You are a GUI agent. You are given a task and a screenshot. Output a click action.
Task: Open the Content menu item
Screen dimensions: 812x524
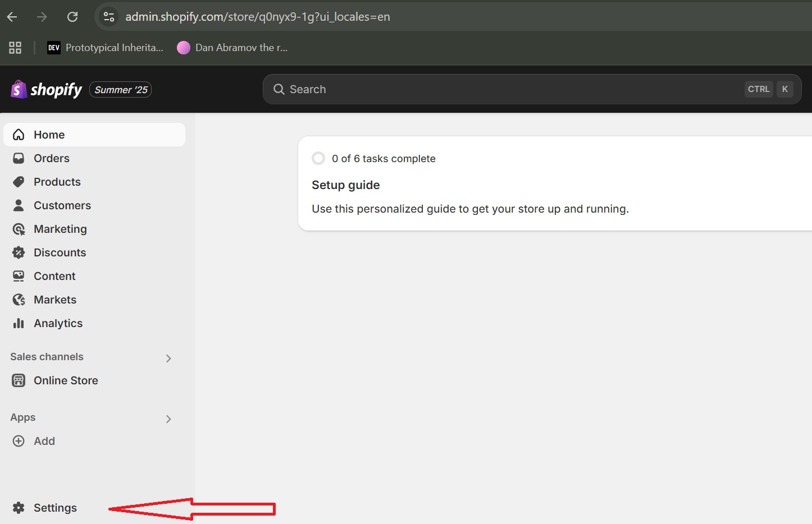pos(54,276)
